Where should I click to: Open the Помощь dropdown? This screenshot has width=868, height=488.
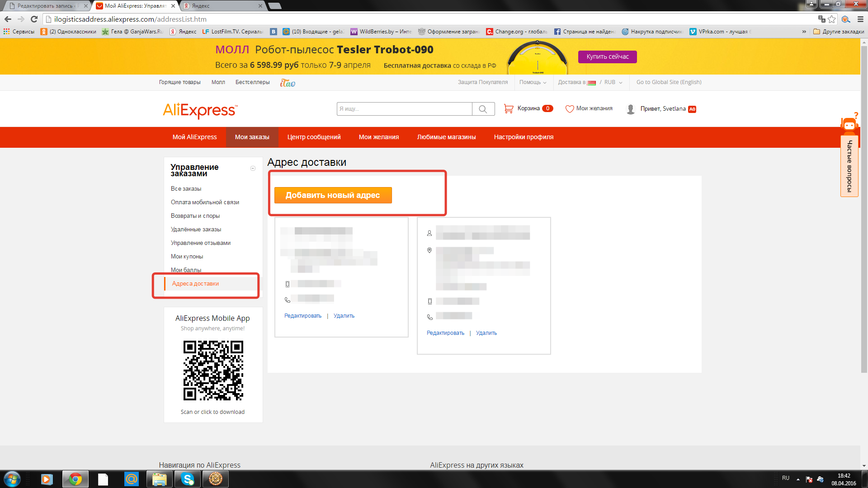pyautogui.click(x=533, y=82)
